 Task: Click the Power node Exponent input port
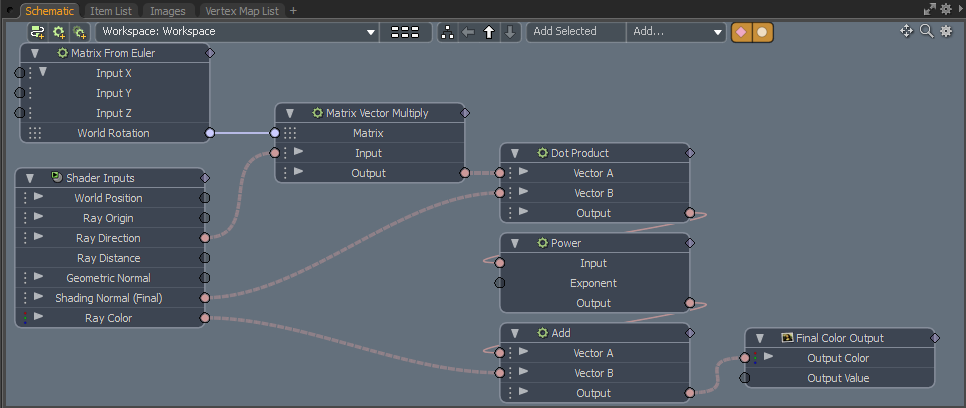pyautogui.click(x=500, y=283)
